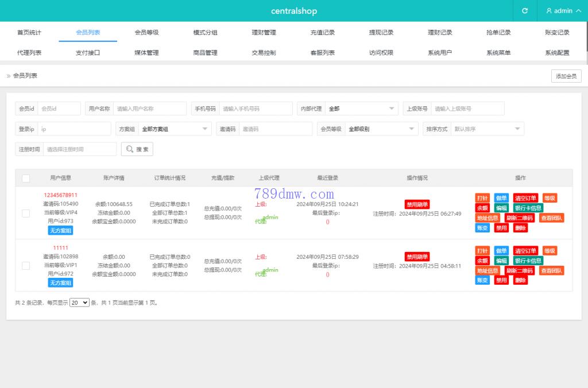The height and width of the screenshot is (388, 588).
Task: Click the 搜索 search button with magnifier
Action: pyautogui.click(x=137, y=149)
